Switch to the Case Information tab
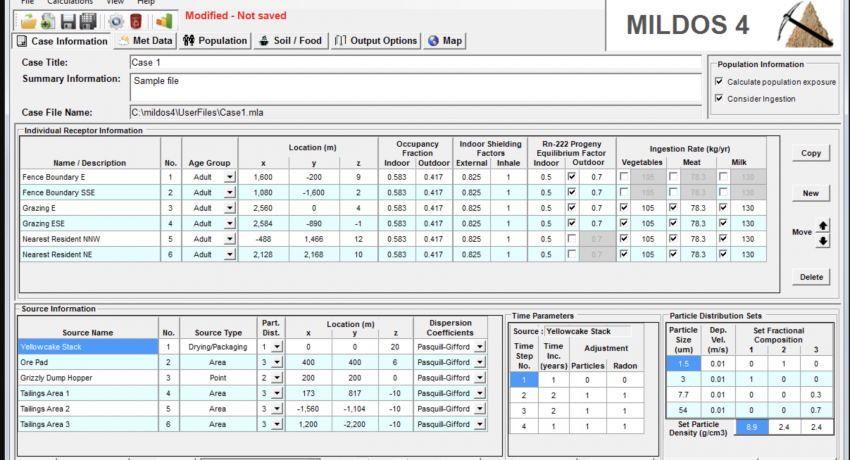Viewport: 850px width, 460px height. point(61,41)
